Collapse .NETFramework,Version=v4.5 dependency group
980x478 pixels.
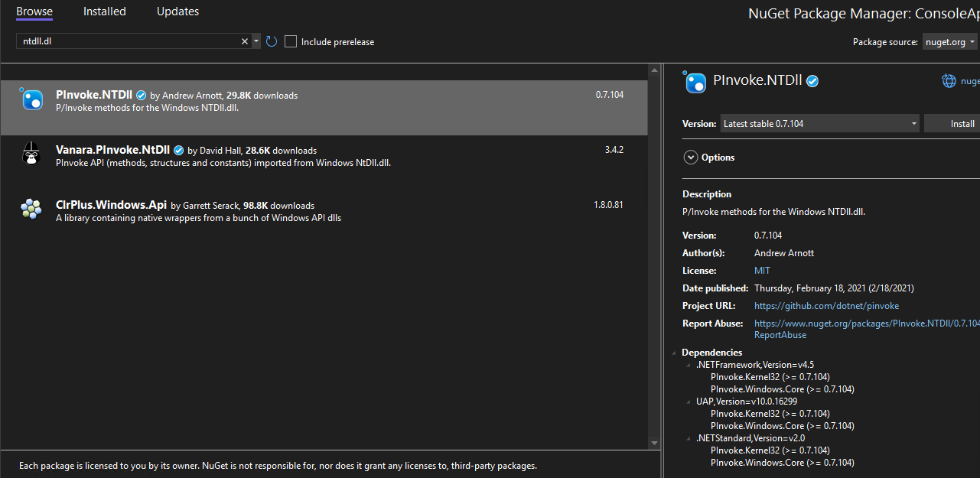coord(688,365)
